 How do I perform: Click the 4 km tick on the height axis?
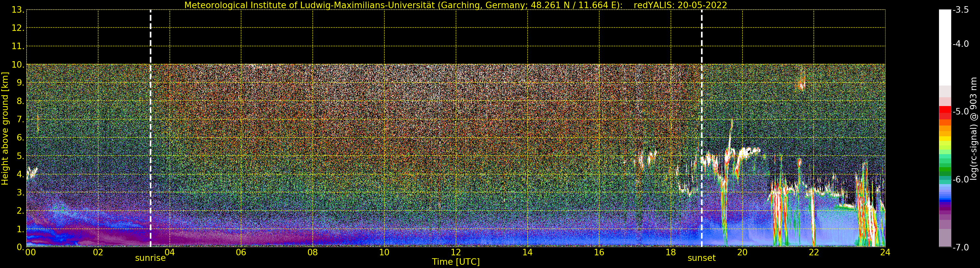tap(20, 174)
